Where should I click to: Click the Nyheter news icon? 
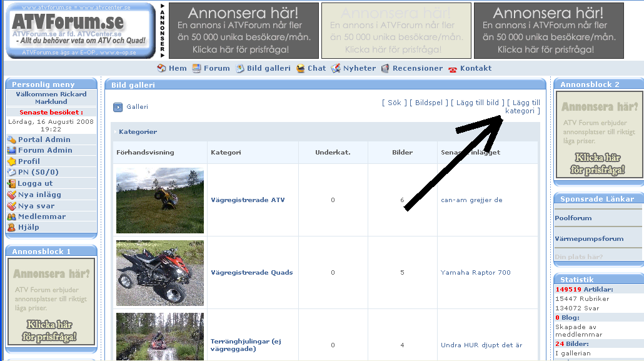click(x=336, y=68)
